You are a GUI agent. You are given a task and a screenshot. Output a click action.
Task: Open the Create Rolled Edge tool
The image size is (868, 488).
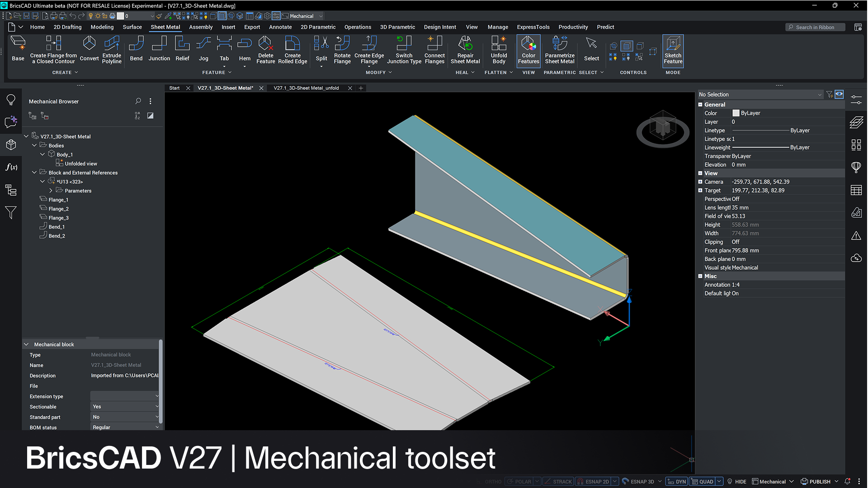pyautogui.click(x=292, y=50)
